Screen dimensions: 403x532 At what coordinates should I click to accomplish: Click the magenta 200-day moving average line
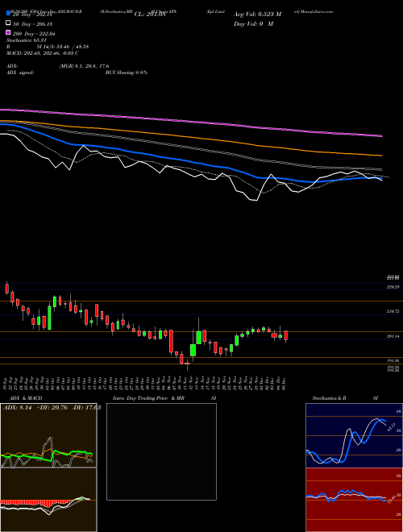(190, 121)
